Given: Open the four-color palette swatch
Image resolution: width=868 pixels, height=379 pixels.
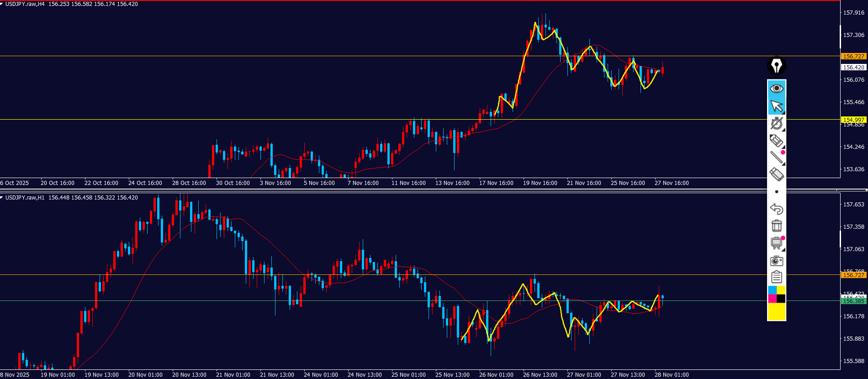Looking at the screenshot, I should point(776,295).
